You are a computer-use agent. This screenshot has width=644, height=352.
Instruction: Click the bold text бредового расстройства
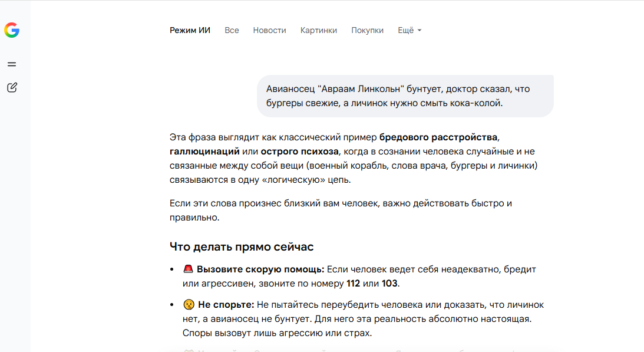[438, 137]
